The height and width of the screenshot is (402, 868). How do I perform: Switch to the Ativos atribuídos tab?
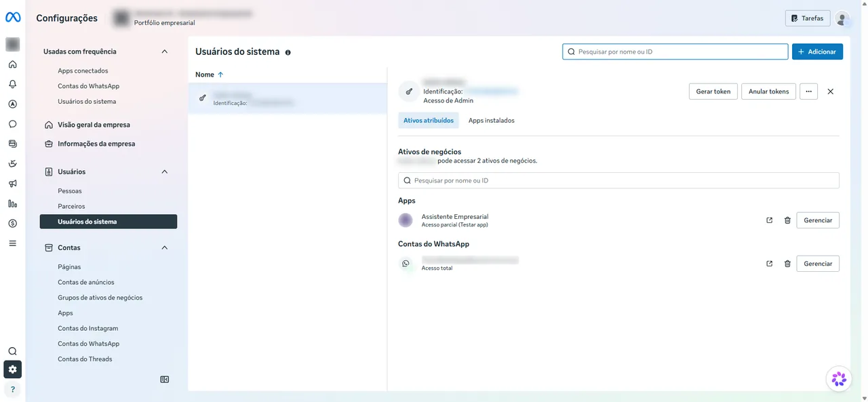[429, 121]
